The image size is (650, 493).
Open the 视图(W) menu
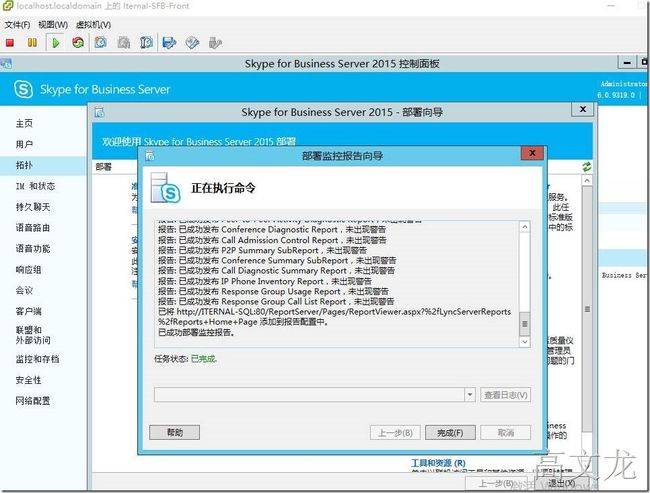[53, 24]
